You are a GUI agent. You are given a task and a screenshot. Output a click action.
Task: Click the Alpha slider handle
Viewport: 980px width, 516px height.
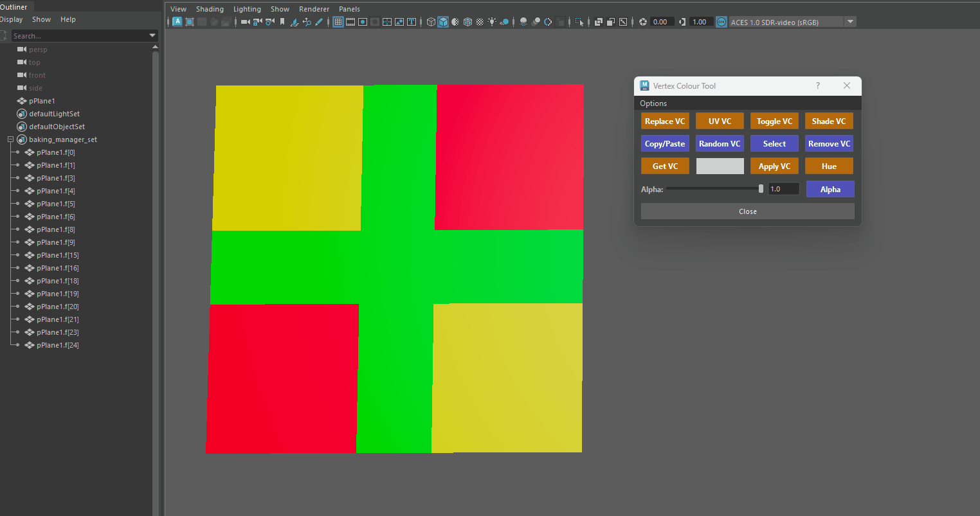pos(761,189)
